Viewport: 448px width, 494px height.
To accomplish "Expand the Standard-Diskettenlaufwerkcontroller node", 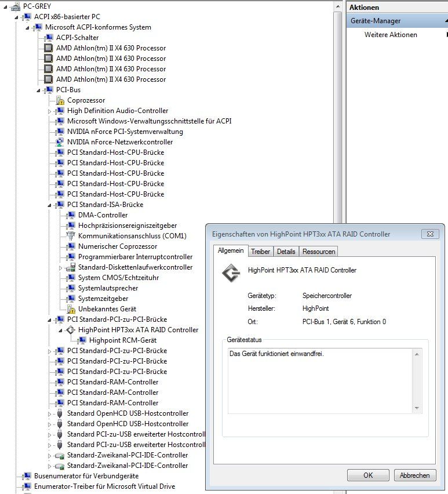I will (60, 268).
